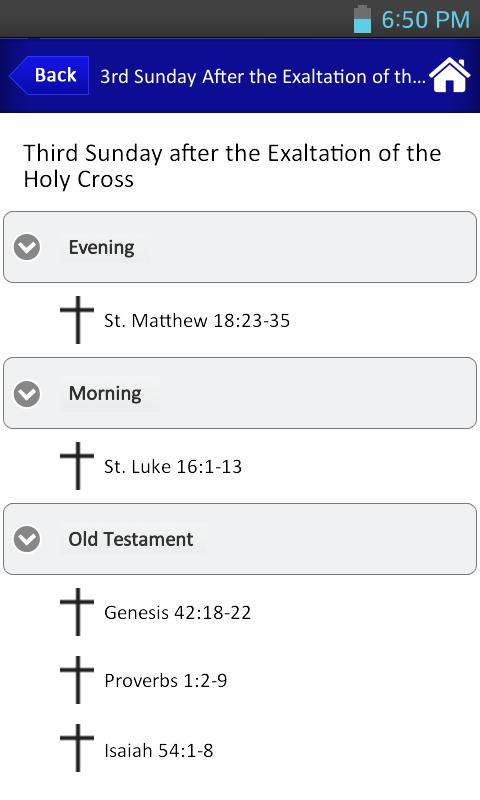Open Isaiah 54:1-8 reading
This screenshot has width=480, height=800.
click(x=159, y=751)
